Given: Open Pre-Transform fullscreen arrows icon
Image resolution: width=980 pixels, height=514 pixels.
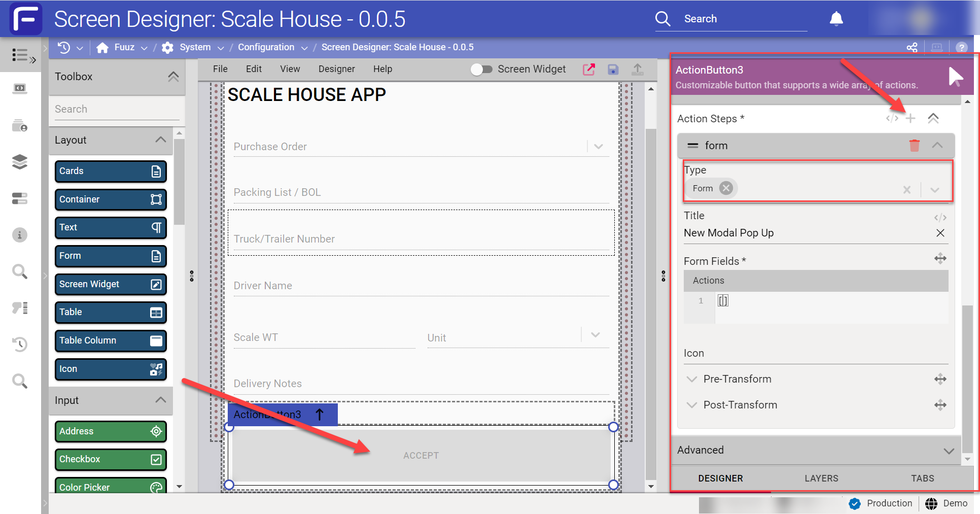Looking at the screenshot, I should click(940, 379).
